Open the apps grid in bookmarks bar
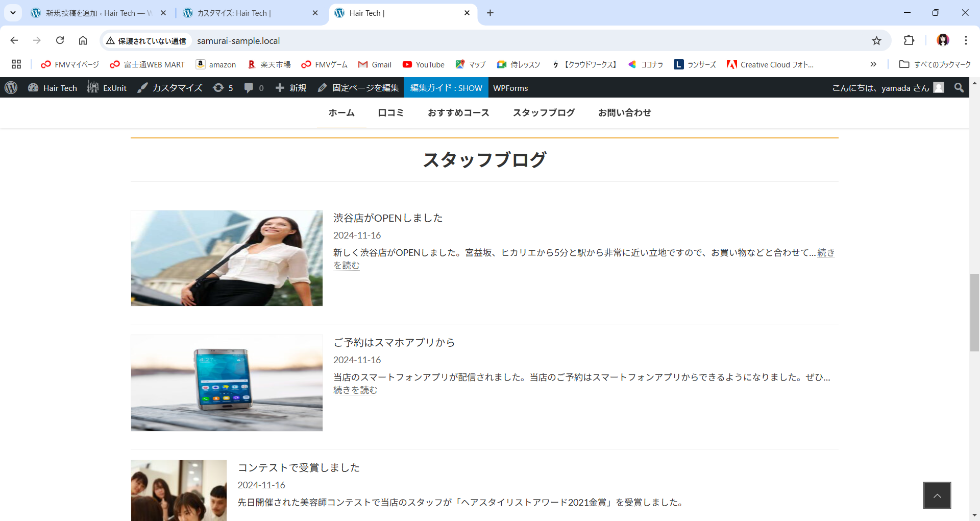The height and width of the screenshot is (521, 980). [x=16, y=64]
